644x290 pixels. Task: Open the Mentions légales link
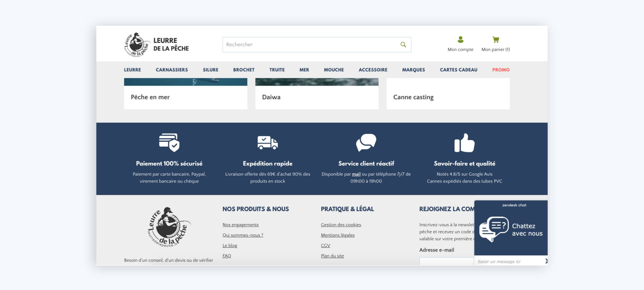(x=338, y=235)
